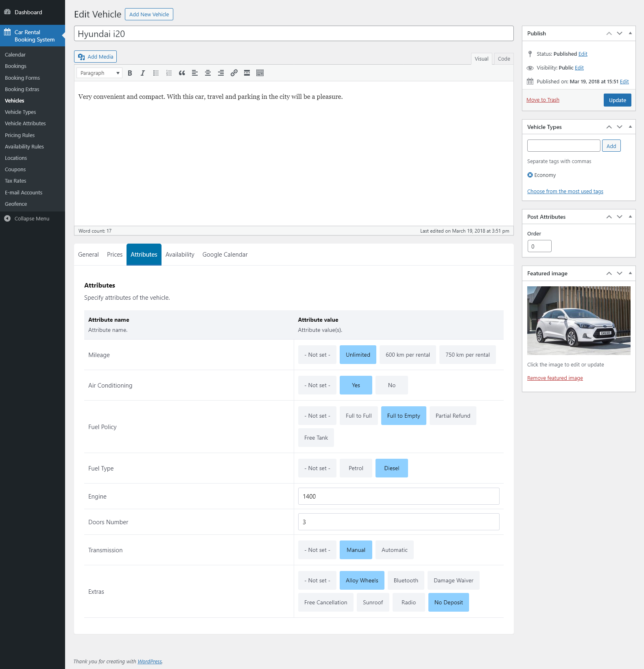Apply blockquote formatting
This screenshot has height=669, width=644.
(182, 73)
